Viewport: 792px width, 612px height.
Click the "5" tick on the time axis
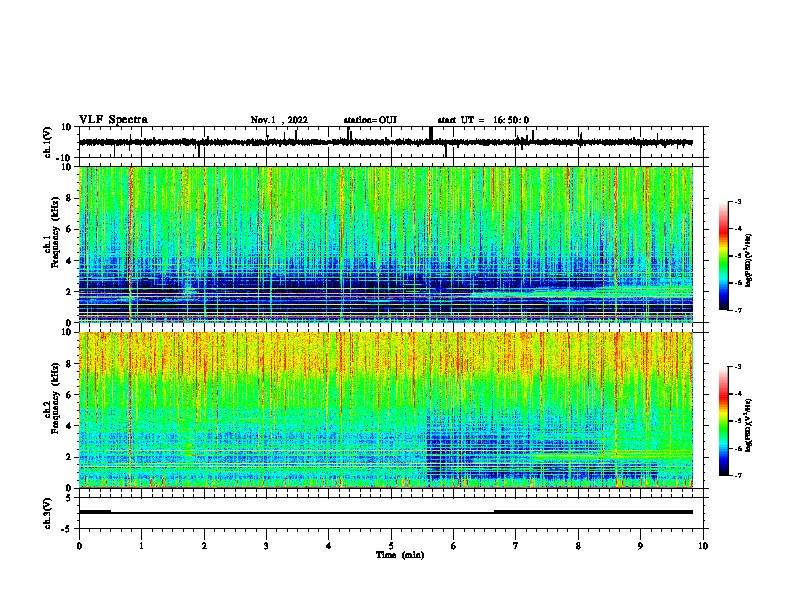click(391, 546)
